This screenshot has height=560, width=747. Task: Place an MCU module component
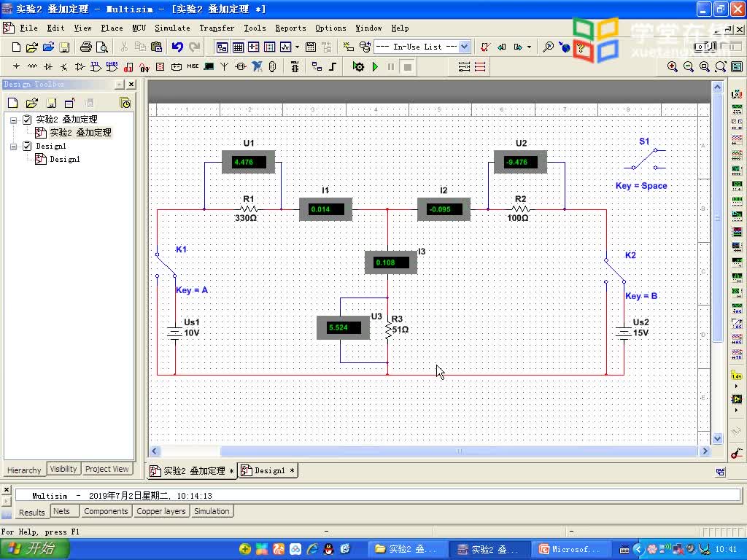295,66
